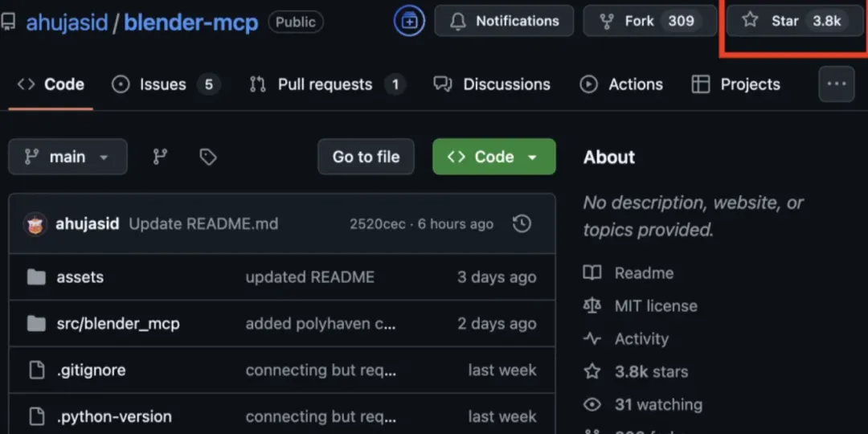
Task: Open the assets folder name
Action: (80, 276)
